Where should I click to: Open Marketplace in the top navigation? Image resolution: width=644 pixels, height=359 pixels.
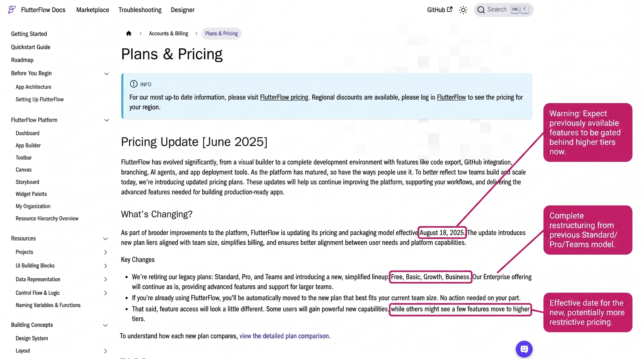pyautogui.click(x=92, y=10)
